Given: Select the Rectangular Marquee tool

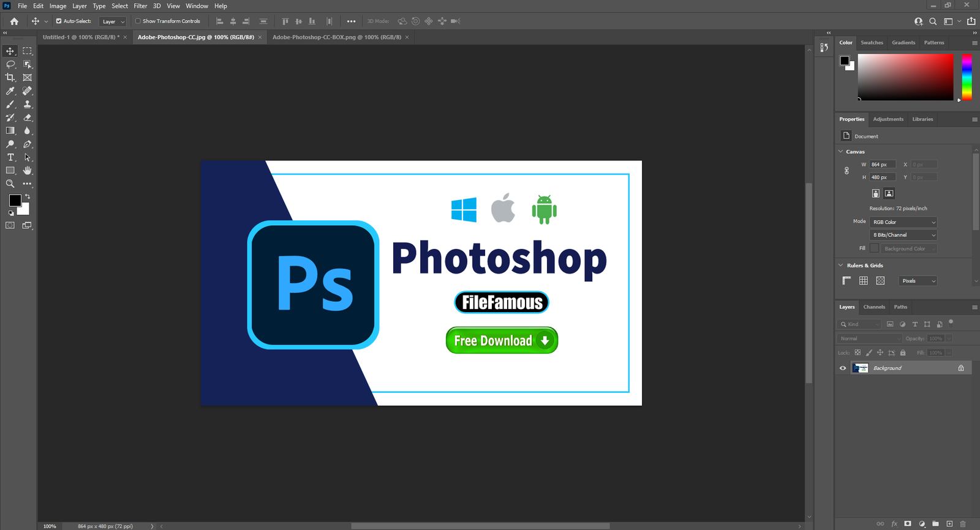Looking at the screenshot, I should tap(27, 51).
